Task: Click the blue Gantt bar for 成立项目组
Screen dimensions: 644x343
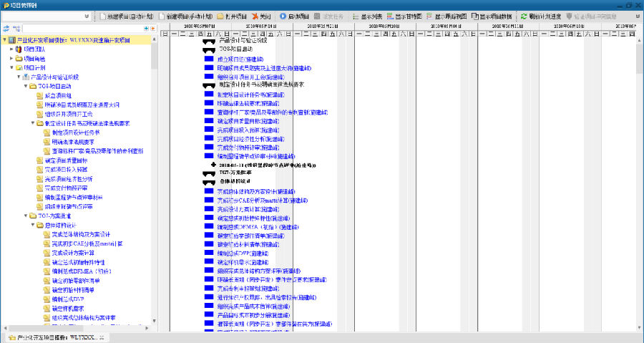Action: (x=209, y=59)
